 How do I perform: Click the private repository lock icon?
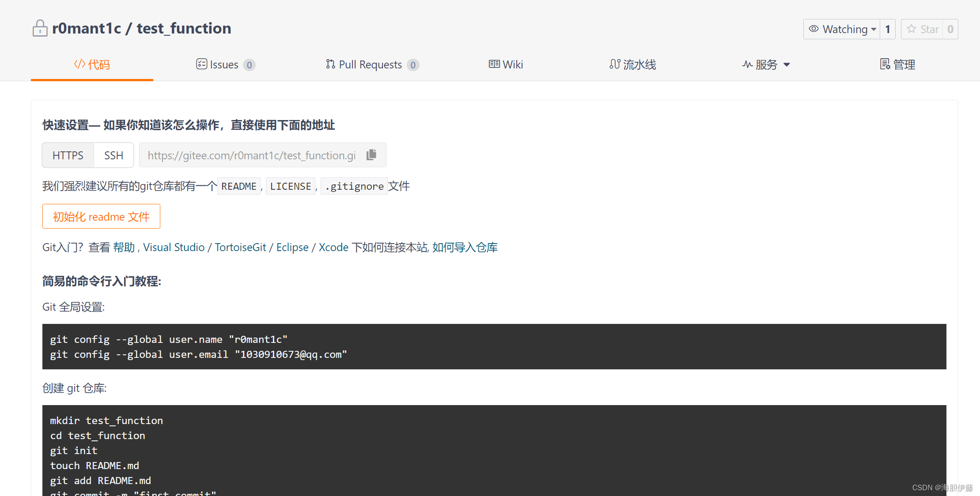[40, 28]
